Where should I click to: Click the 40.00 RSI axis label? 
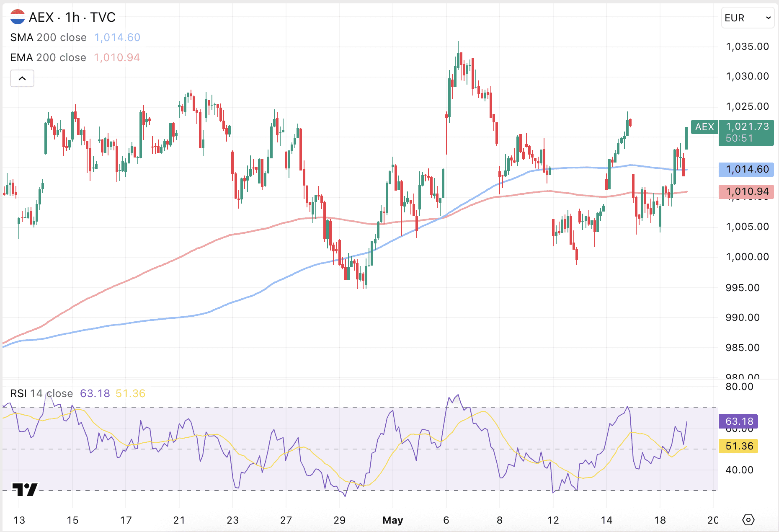(x=739, y=470)
